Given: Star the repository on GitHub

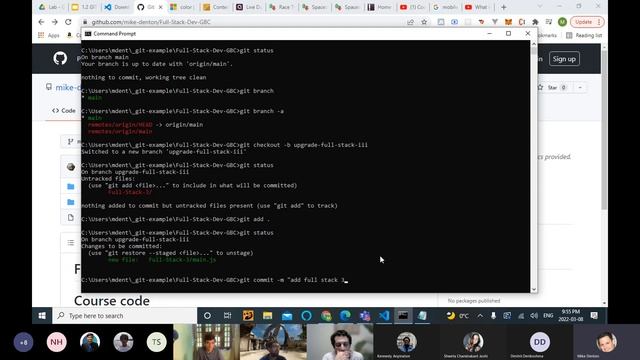Looking at the screenshot, I should (552, 87).
